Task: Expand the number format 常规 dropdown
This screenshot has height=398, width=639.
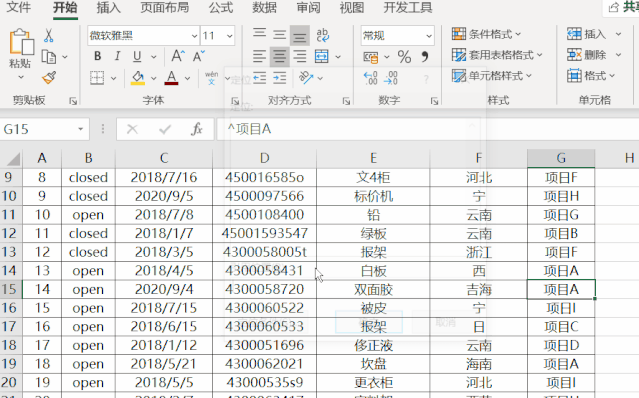Action: (429, 36)
